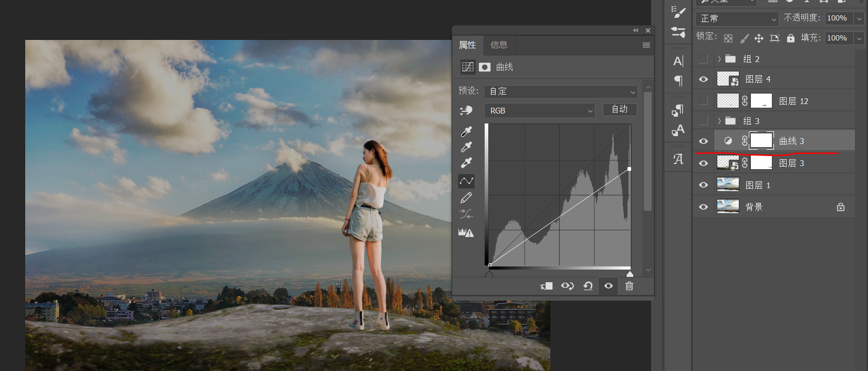Click the delete adjustment layer trash icon
Viewport: 868px width, 371px height.
(x=629, y=286)
